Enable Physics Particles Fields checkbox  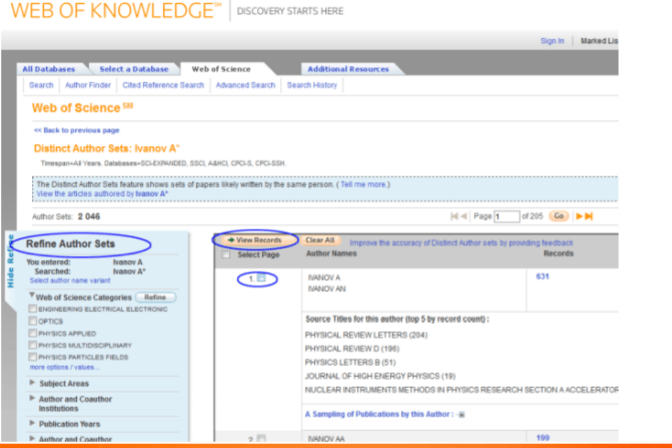[33, 357]
